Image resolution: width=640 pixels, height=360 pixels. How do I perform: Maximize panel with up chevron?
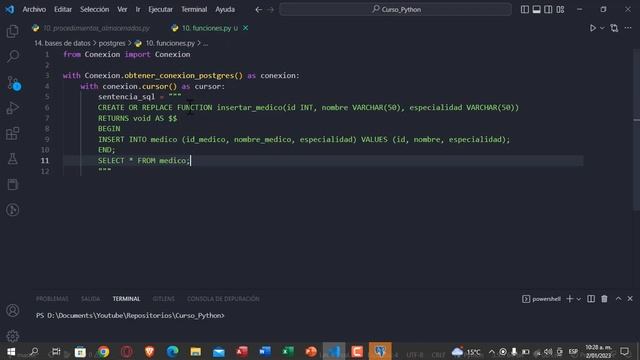[x=618, y=299]
